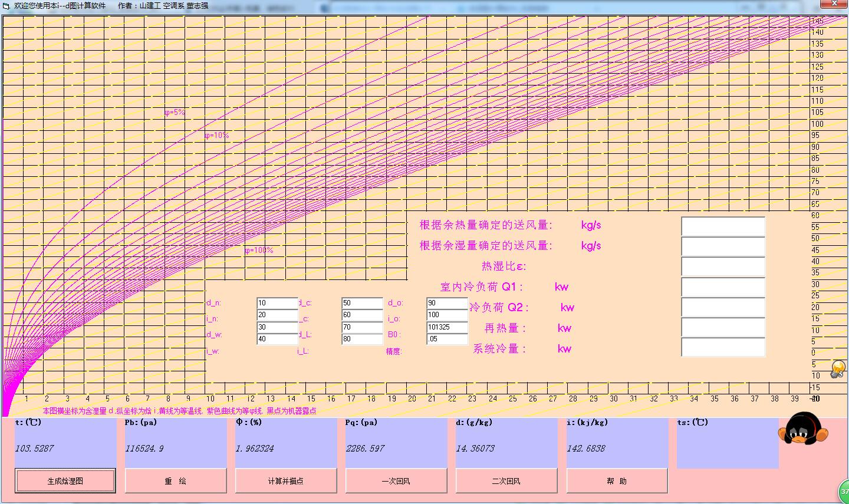Click the app icon in the title bar
This screenshot has height=504, width=849.
(x=6, y=5)
